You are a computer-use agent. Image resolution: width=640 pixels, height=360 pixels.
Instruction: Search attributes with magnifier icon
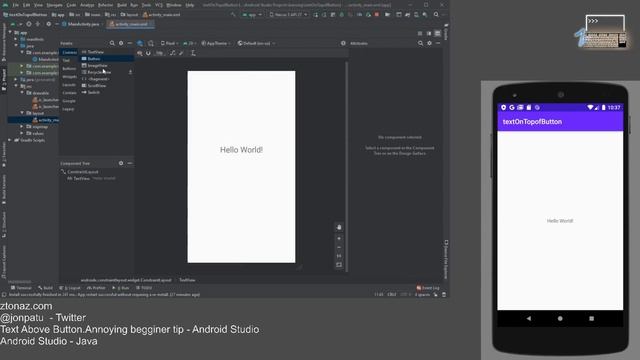tap(420, 43)
